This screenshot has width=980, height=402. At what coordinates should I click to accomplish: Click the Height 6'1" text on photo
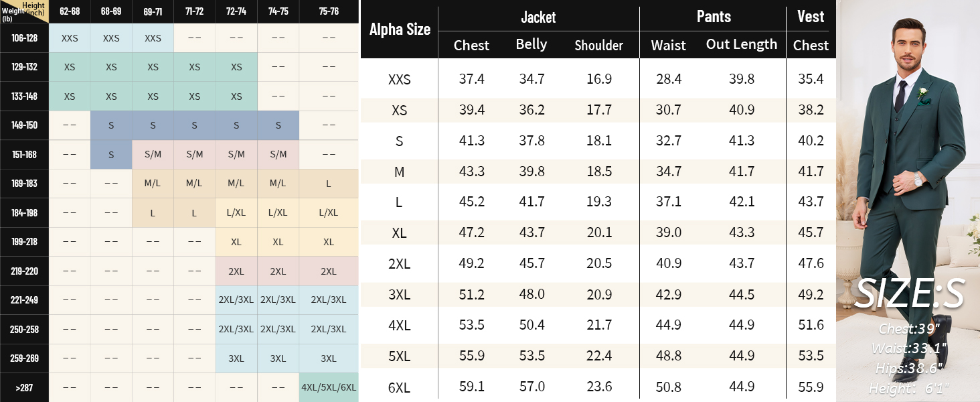pos(908,388)
